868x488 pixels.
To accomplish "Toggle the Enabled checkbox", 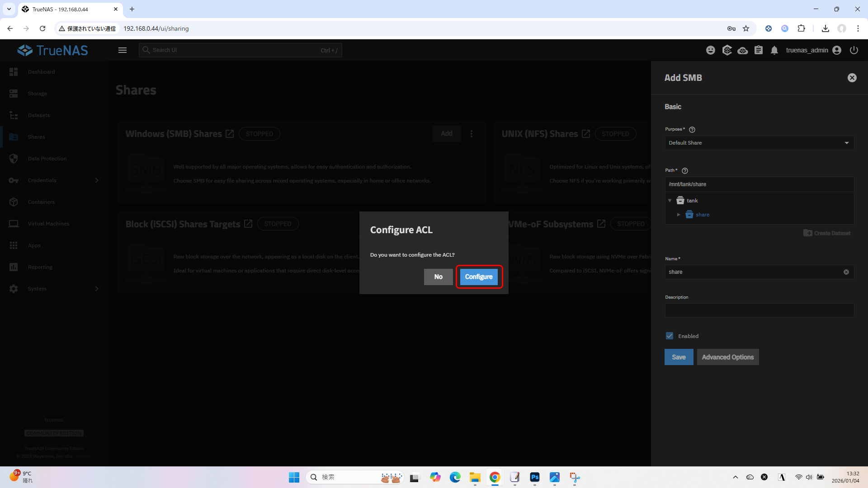I will tap(670, 336).
